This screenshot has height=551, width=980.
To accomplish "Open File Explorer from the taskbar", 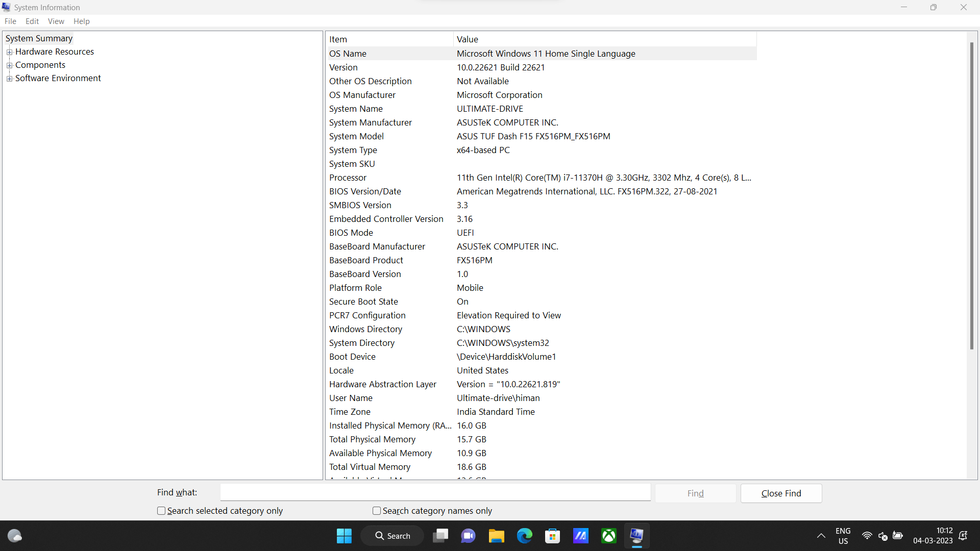I will (496, 536).
